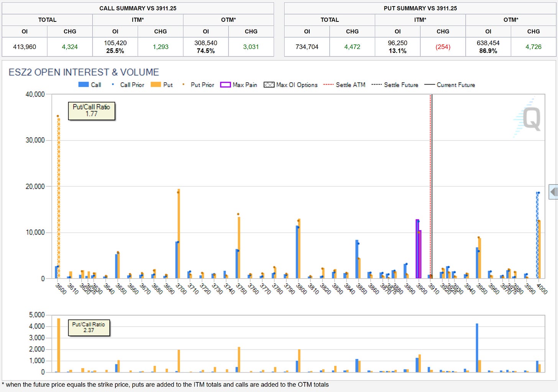The image size is (558, 392).
Task: Click call OTM OI value 308,540
Action: coord(206,43)
